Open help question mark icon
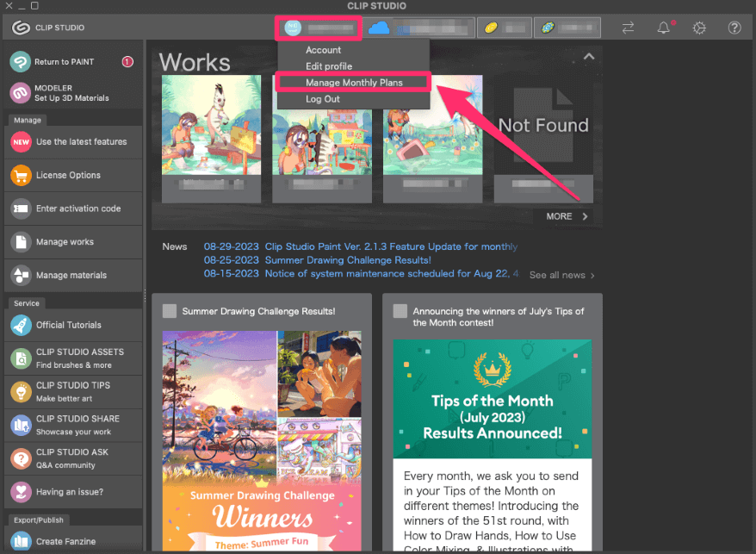The image size is (756, 554). point(734,28)
